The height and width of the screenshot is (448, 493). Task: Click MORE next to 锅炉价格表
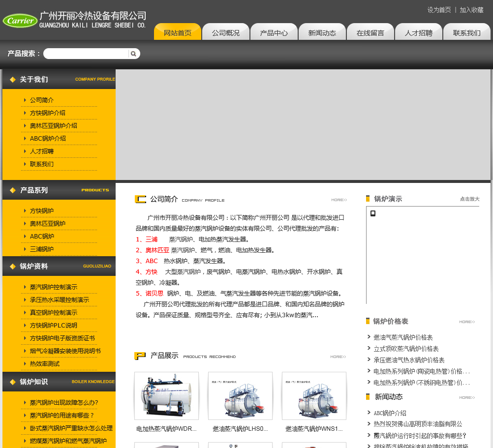[x=467, y=322]
